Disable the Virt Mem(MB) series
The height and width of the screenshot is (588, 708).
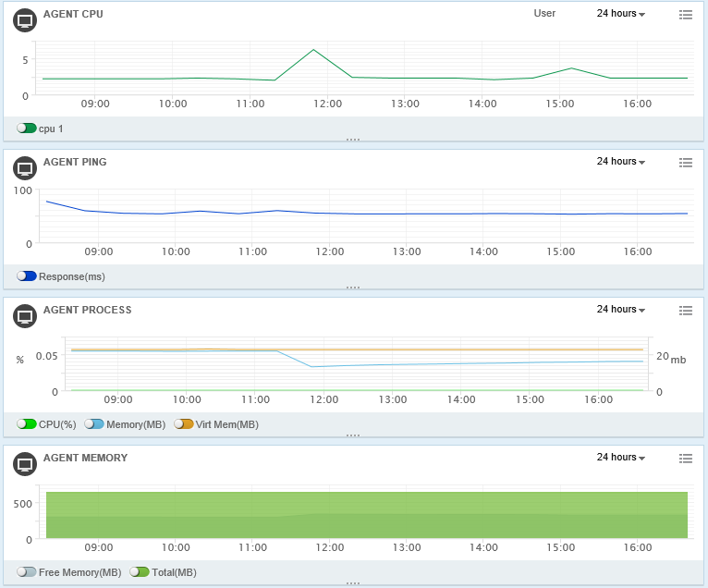pyautogui.click(x=184, y=424)
